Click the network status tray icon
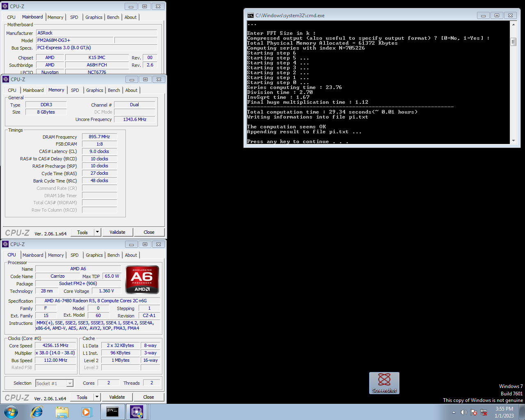 click(x=484, y=412)
